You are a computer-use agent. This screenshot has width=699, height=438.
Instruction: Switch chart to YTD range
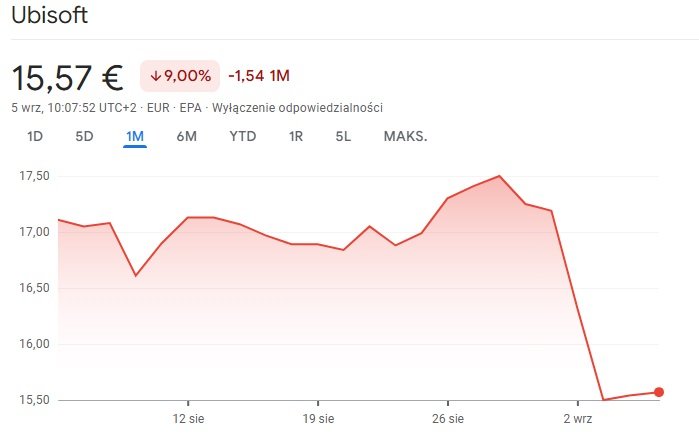point(241,136)
